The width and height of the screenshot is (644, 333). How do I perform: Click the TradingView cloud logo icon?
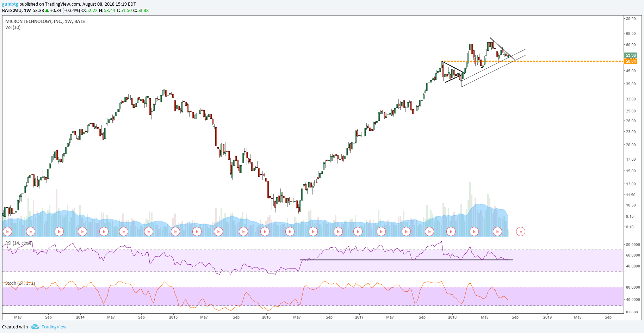(35, 327)
